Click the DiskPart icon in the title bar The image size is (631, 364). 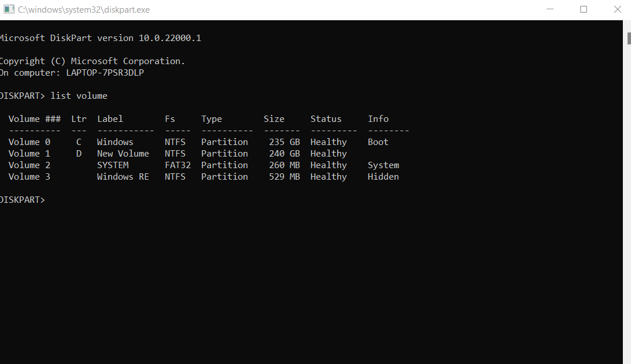[x=9, y=9]
